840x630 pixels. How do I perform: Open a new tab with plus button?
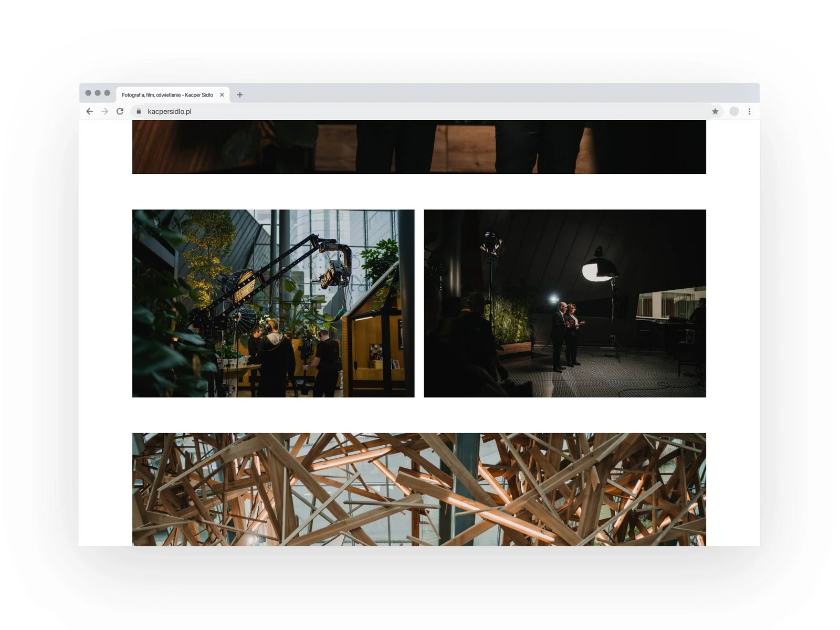(240, 95)
